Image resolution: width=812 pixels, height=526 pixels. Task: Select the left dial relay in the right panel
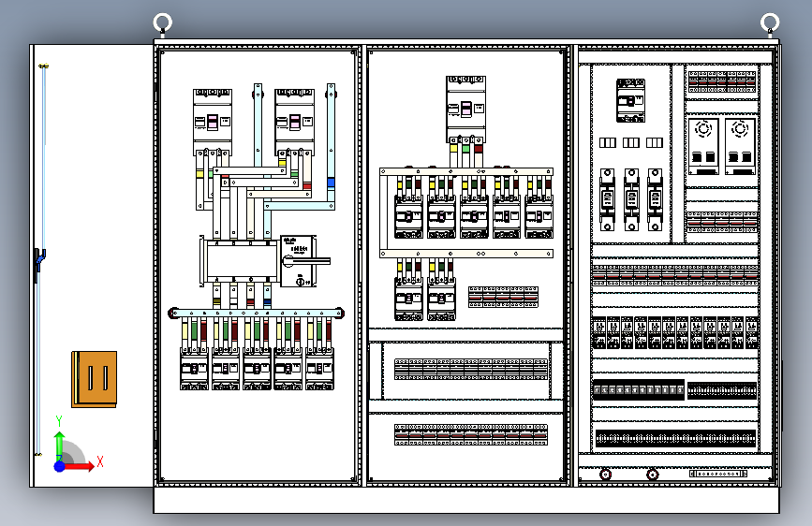[x=703, y=147]
